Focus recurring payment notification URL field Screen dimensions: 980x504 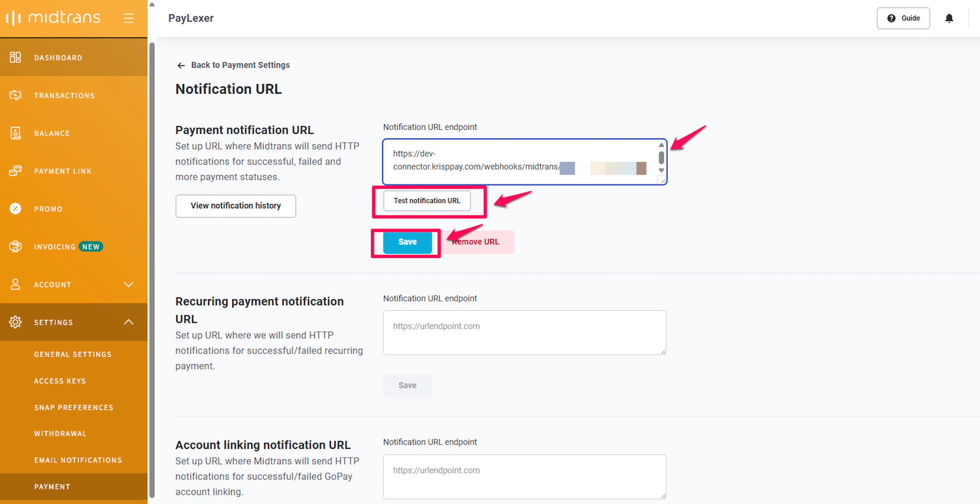525,333
